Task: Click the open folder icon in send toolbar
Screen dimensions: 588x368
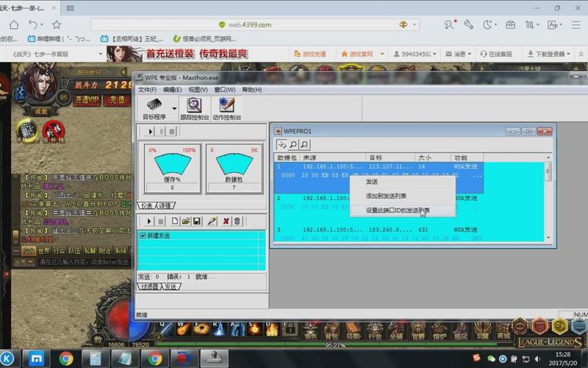Action: (186, 221)
